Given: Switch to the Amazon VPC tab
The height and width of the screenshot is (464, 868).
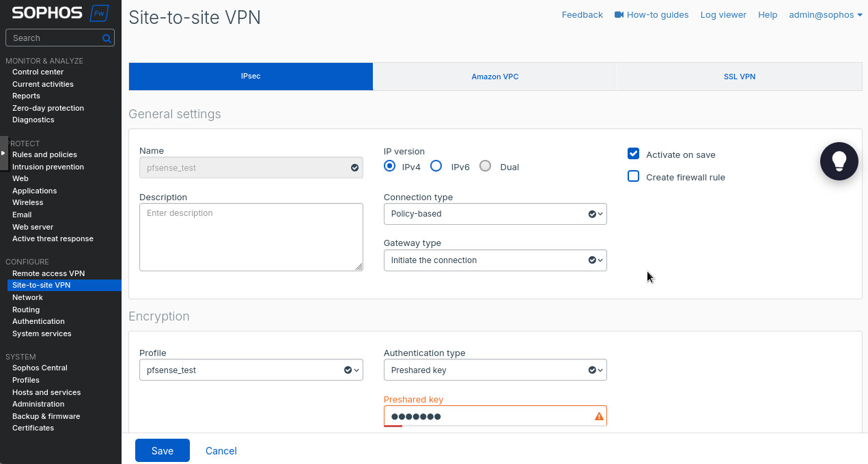Looking at the screenshot, I should point(494,77).
